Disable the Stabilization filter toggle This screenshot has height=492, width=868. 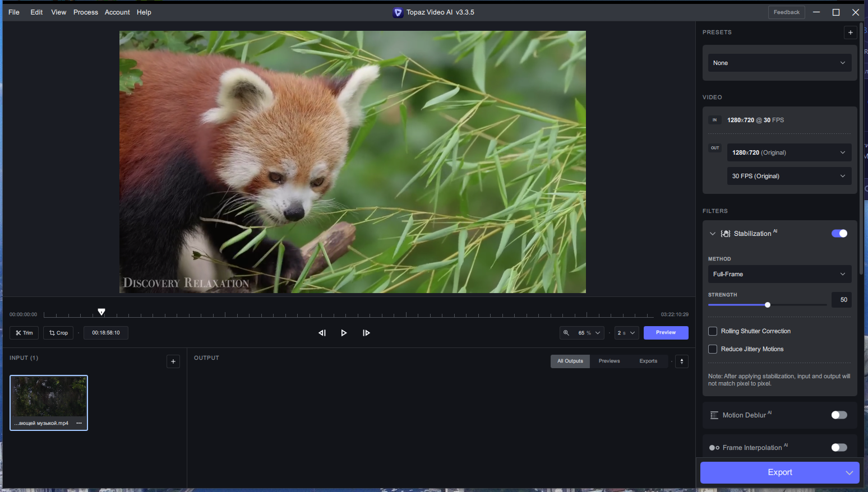pos(839,234)
